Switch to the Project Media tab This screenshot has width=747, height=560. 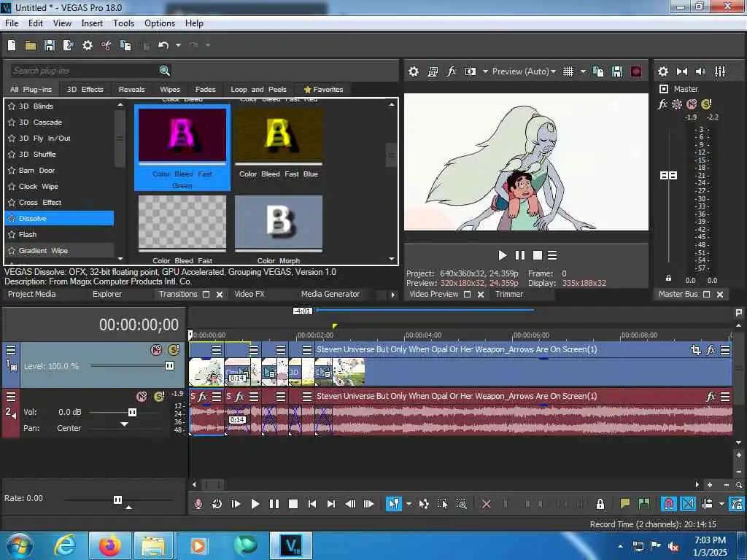click(x=32, y=295)
